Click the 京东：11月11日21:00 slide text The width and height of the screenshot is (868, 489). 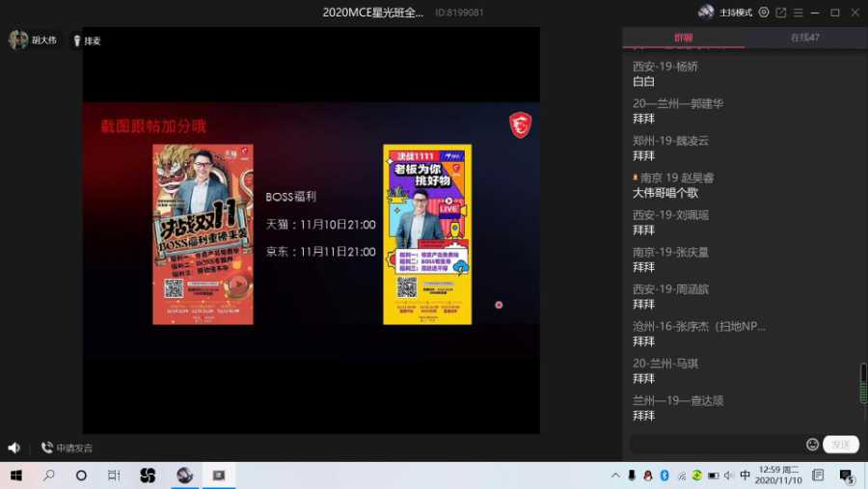(320, 252)
